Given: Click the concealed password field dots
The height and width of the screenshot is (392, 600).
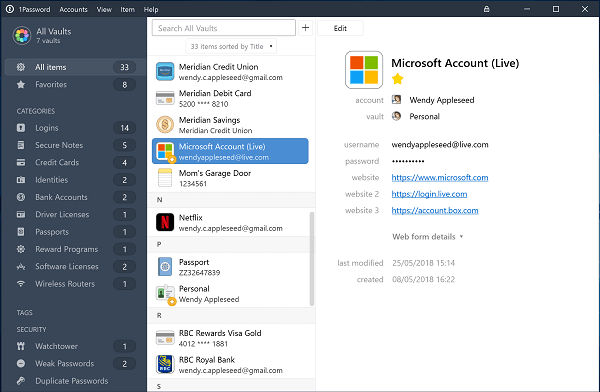Looking at the screenshot, I should (408, 161).
